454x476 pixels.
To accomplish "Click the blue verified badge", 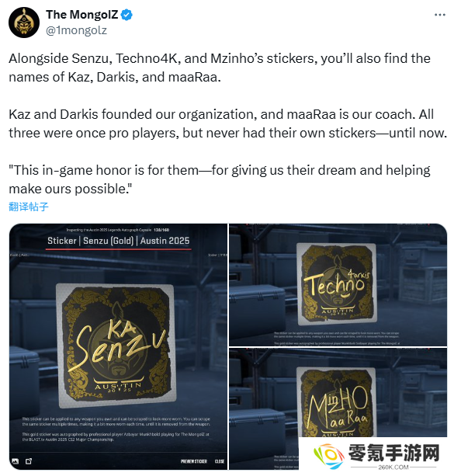I will (x=126, y=15).
